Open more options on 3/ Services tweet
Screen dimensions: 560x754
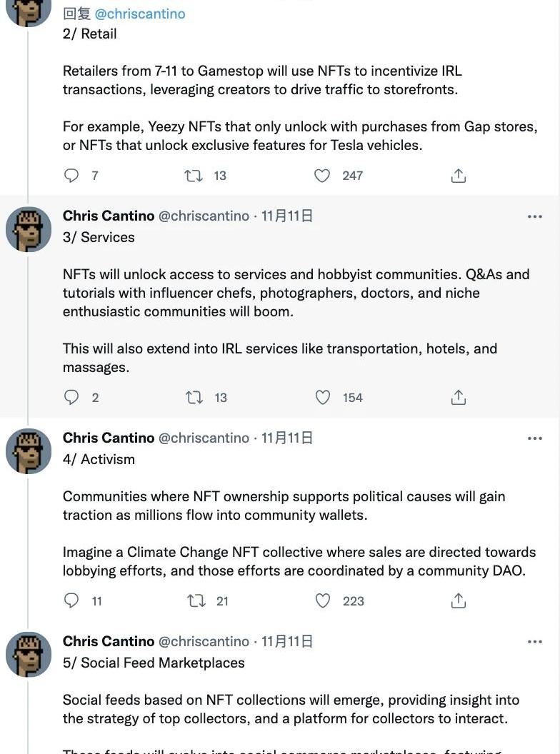[x=534, y=216]
